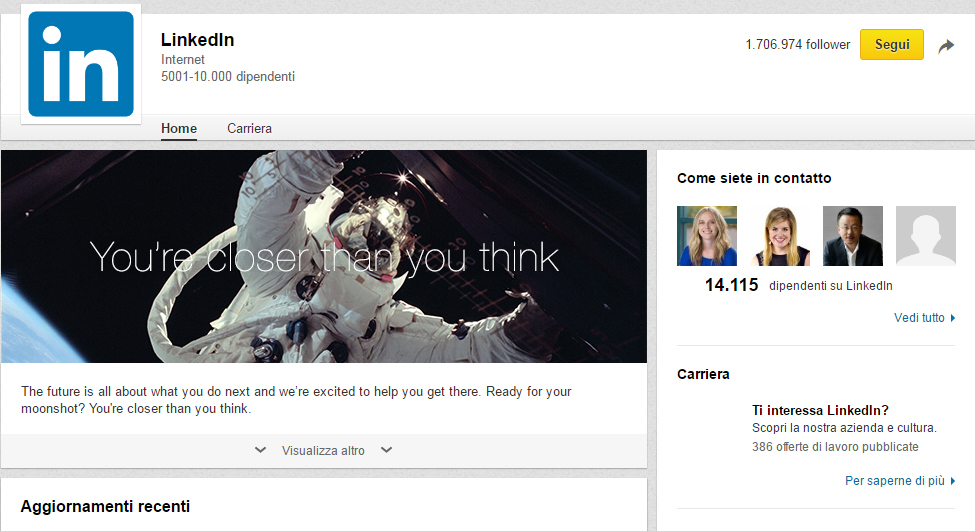Click Internet industry label
This screenshot has height=532, width=975.
[x=183, y=60]
